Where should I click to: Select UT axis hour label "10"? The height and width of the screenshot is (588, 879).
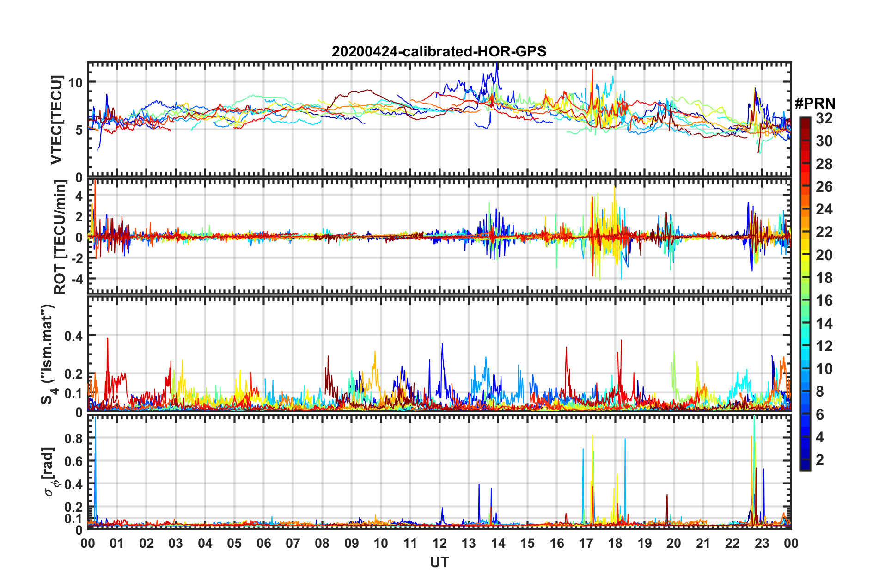(x=381, y=543)
